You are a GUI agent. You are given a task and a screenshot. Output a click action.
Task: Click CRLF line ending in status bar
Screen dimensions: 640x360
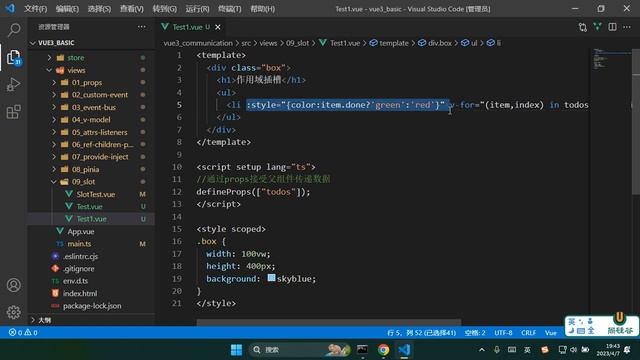click(528, 333)
